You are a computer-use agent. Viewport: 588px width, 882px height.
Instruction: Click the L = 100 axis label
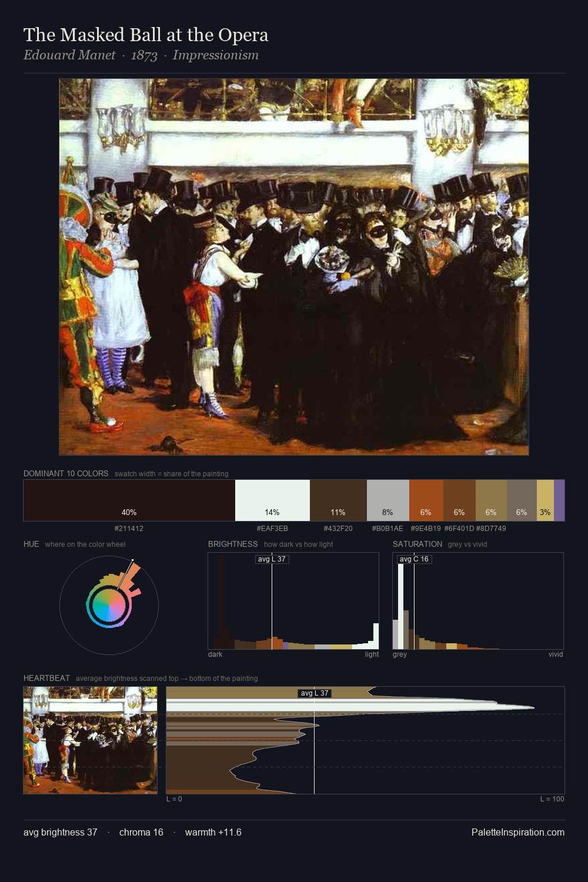552,799
